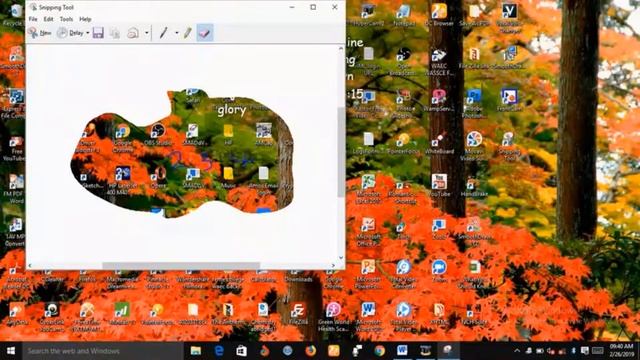Select the Highlighter tool
The width and height of the screenshot is (640, 360).
point(187,33)
